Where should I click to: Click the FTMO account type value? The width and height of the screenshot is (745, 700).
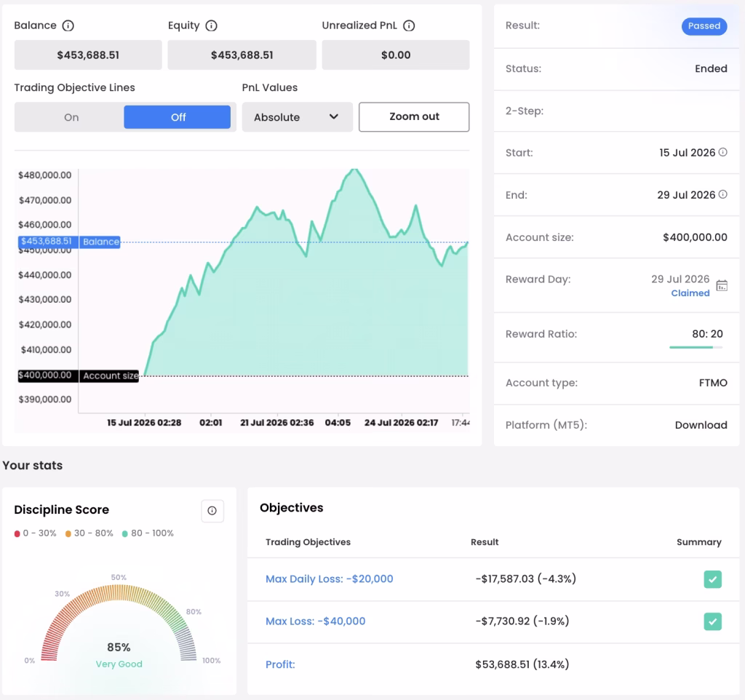pyautogui.click(x=713, y=383)
